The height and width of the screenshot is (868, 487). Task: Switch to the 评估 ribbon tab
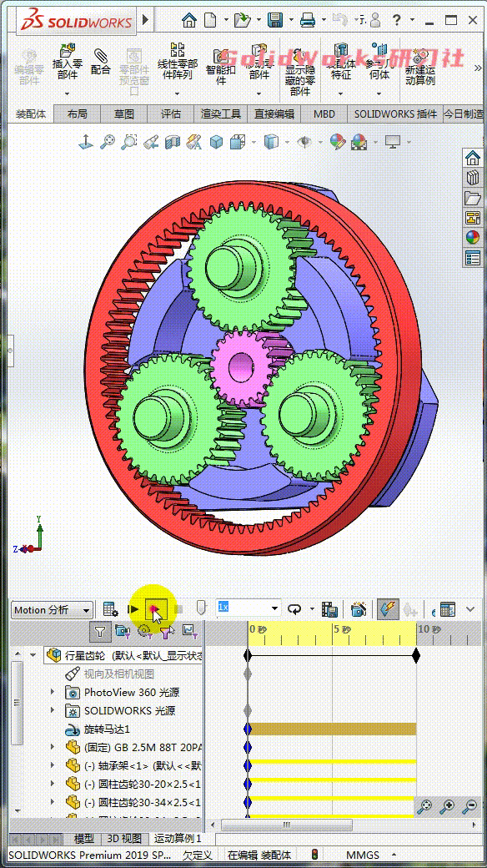point(170,114)
